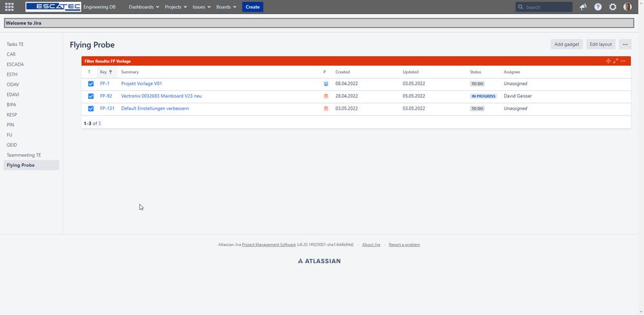Open the feedback megaphone icon
644x315 pixels.
tap(583, 7)
